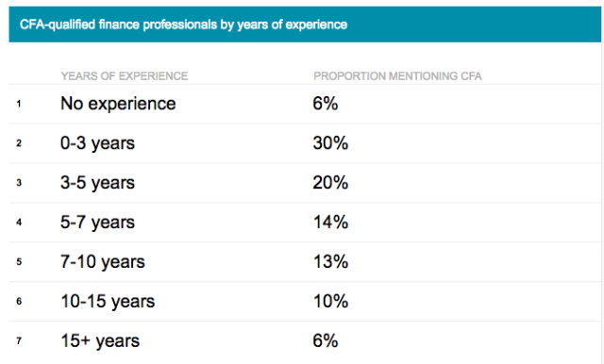Select the 14% value cell
Image resolution: width=604 pixels, height=364 pixels.
[330, 222]
